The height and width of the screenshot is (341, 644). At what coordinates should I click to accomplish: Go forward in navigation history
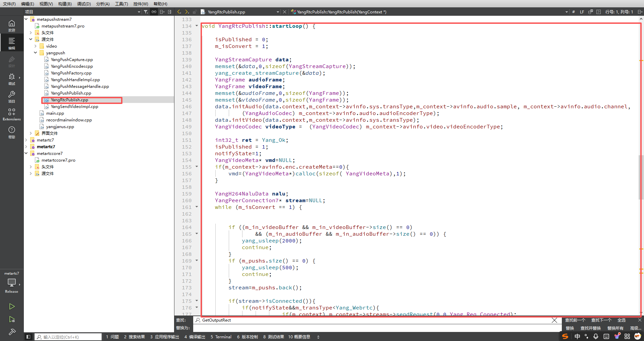(x=187, y=12)
